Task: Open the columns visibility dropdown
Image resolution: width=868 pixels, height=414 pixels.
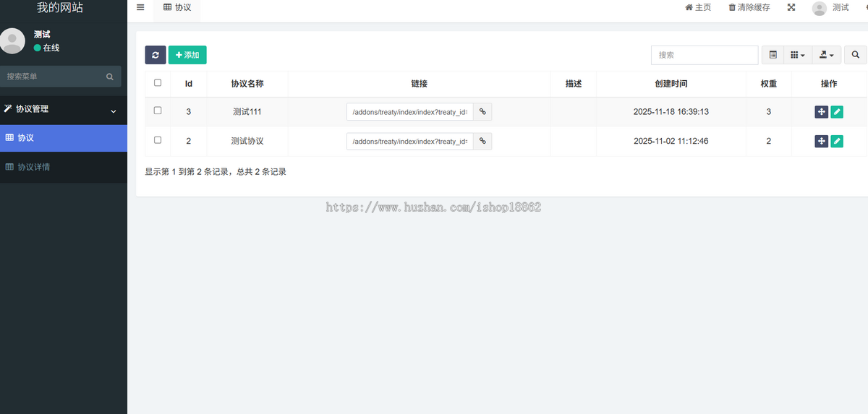Action: [x=797, y=55]
